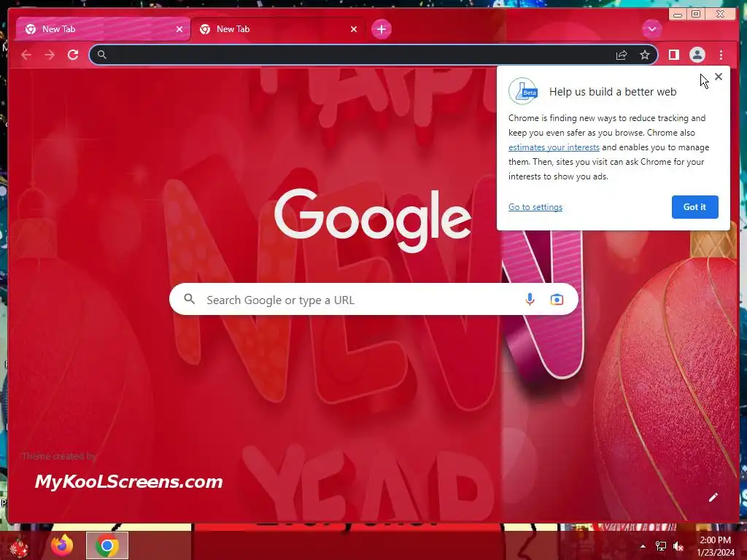Click the Beta flask icon in the popup
This screenshot has width=747, height=560.
click(x=523, y=91)
